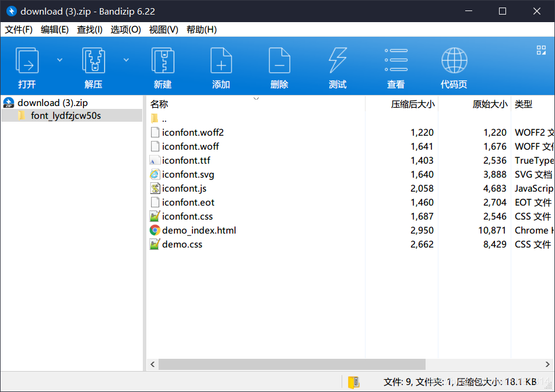
Task: Click the iconfont.js file name
Action: [x=184, y=189]
